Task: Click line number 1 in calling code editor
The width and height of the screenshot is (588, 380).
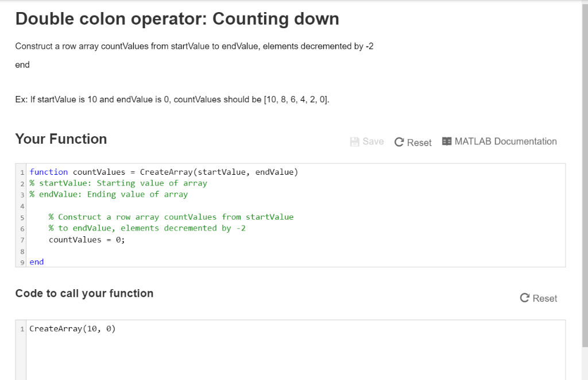Action: coord(22,329)
